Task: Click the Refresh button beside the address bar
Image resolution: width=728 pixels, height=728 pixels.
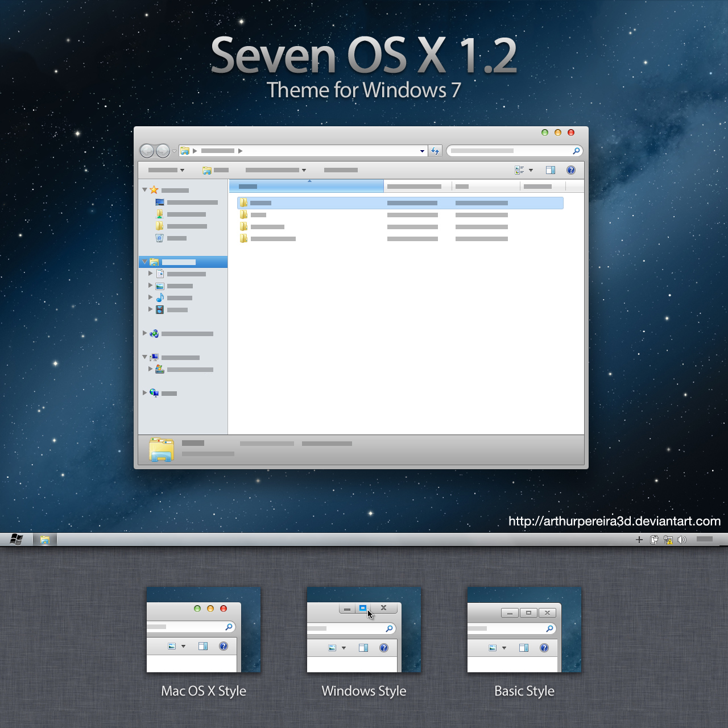Action: pos(435,151)
